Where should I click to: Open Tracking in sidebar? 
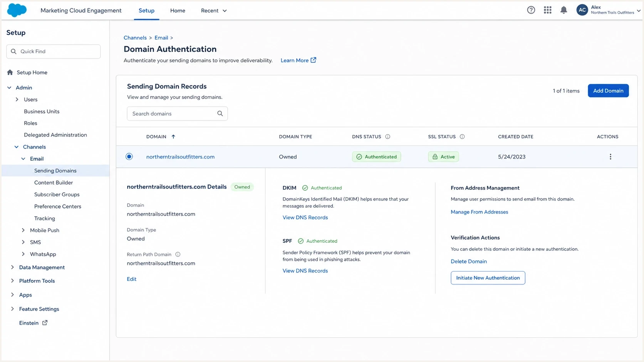pyautogui.click(x=45, y=219)
